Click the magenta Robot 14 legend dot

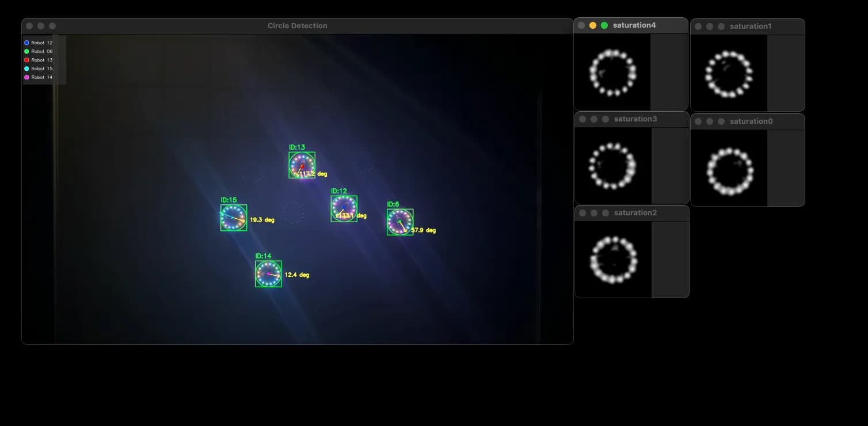point(26,77)
